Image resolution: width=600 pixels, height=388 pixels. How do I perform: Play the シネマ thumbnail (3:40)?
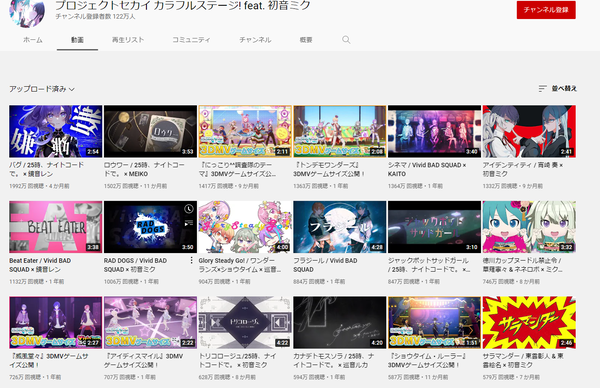coord(434,131)
